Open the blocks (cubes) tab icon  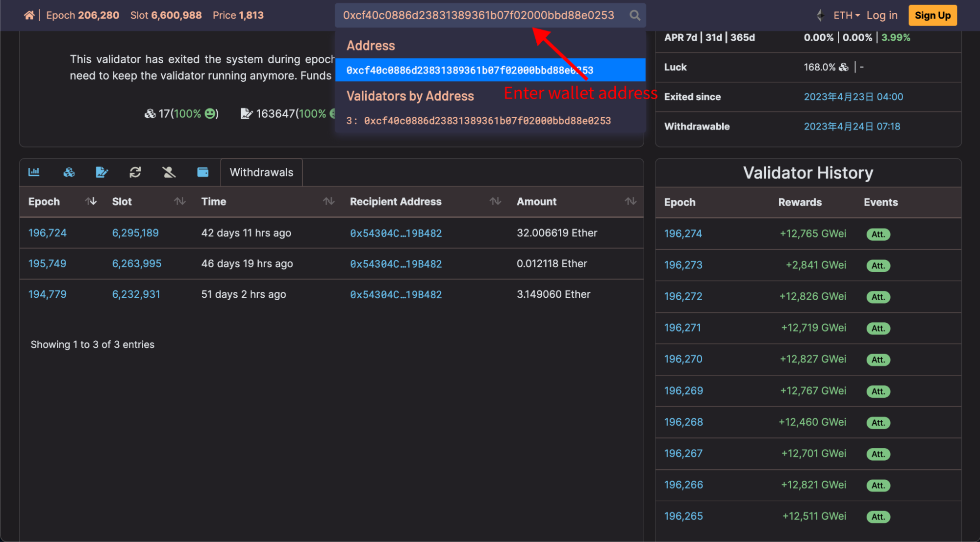click(x=69, y=172)
